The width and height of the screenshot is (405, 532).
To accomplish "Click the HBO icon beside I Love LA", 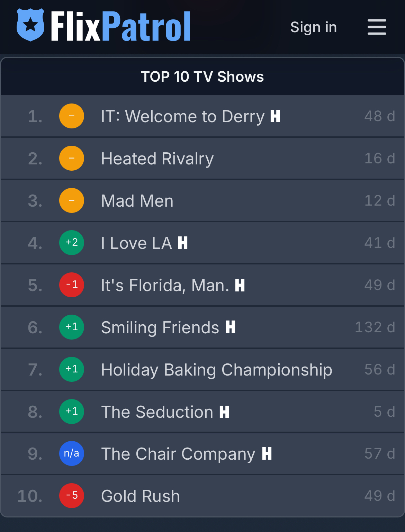I will click(183, 243).
